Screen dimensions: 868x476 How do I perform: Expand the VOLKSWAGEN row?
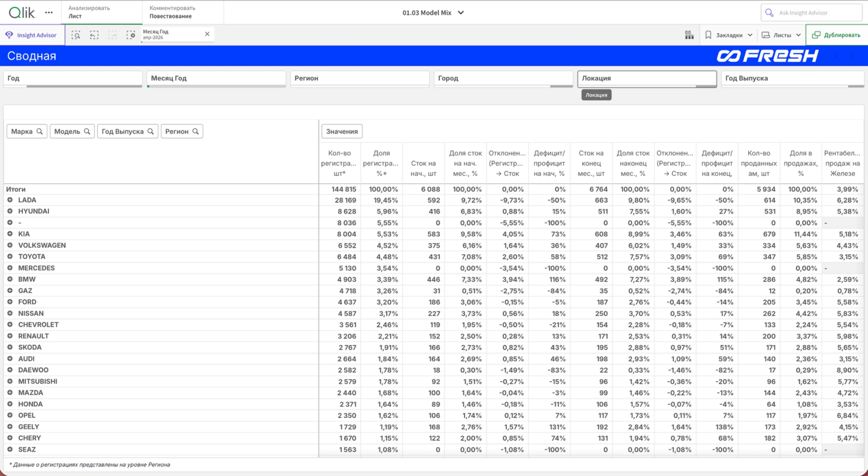tap(10, 245)
